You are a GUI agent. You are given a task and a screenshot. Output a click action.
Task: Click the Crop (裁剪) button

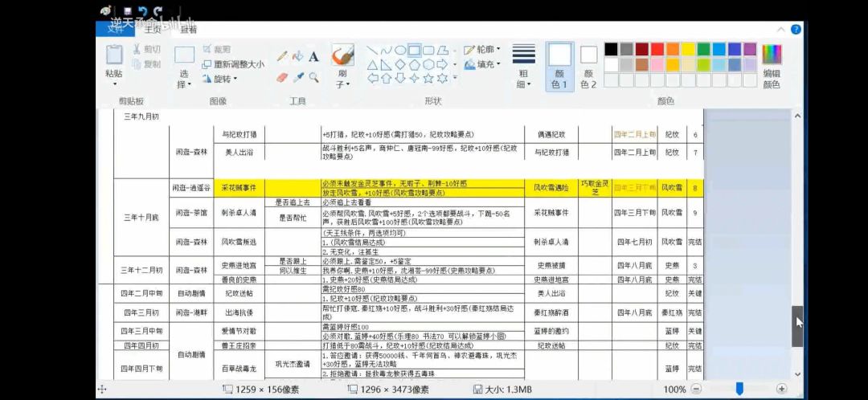(x=216, y=49)
